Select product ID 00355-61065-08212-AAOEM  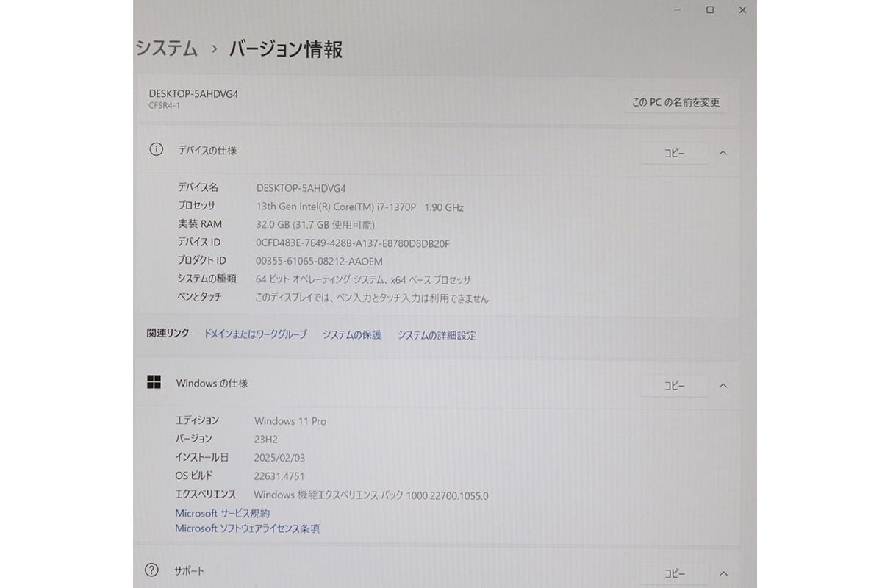click(x=319, y=261)
